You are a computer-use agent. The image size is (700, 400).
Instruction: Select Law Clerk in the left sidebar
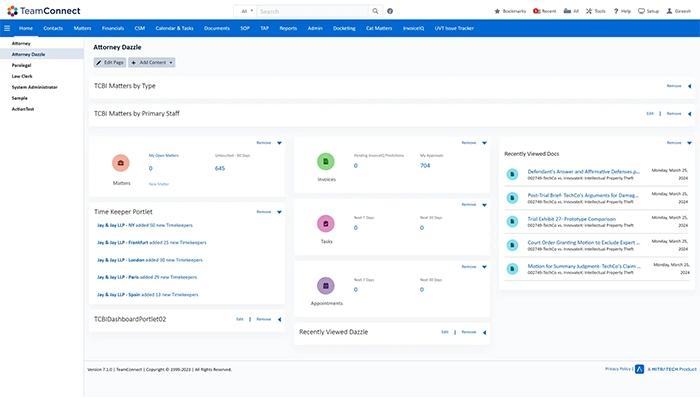click(22, 76)
